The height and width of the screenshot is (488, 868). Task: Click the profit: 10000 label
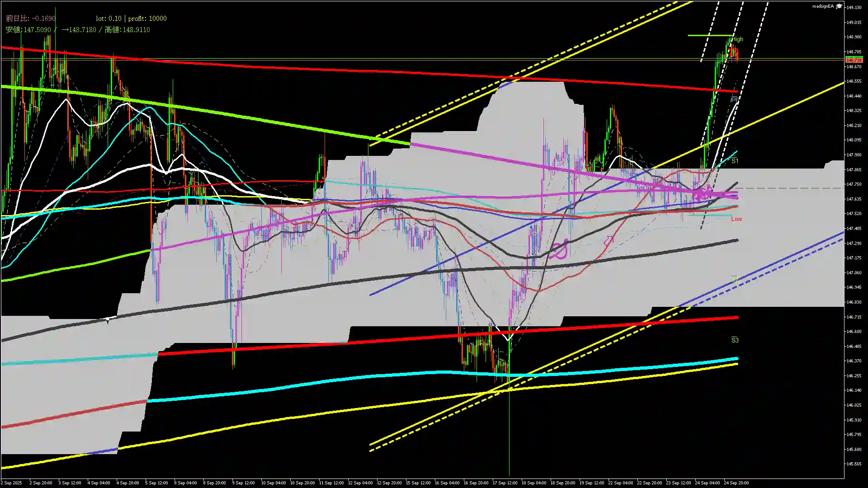147,19
